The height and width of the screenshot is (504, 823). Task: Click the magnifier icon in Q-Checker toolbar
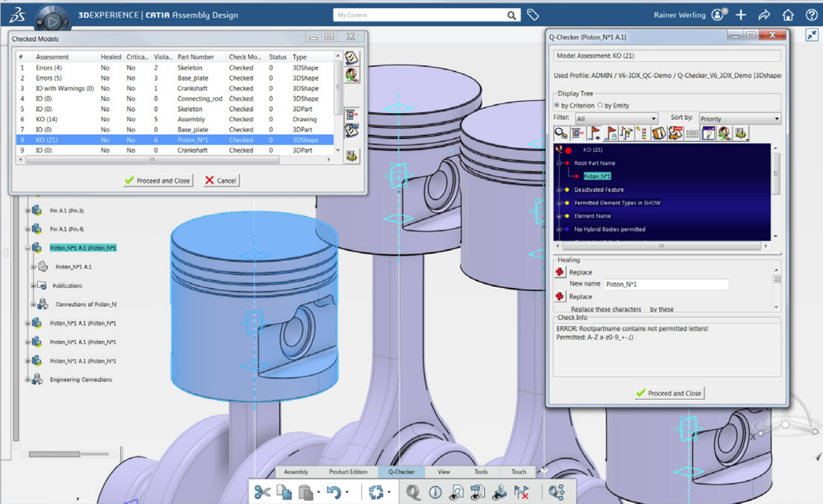pos(560,133)
